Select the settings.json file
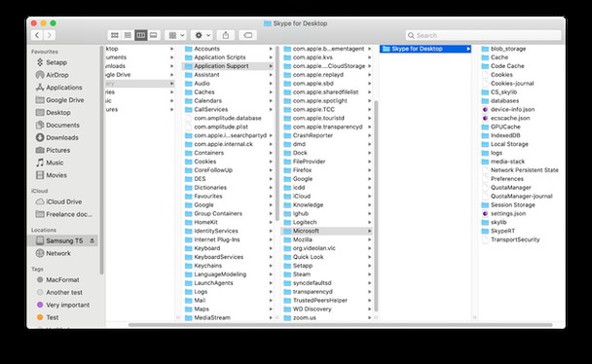The image size is (592, 364). coord(508,213)
